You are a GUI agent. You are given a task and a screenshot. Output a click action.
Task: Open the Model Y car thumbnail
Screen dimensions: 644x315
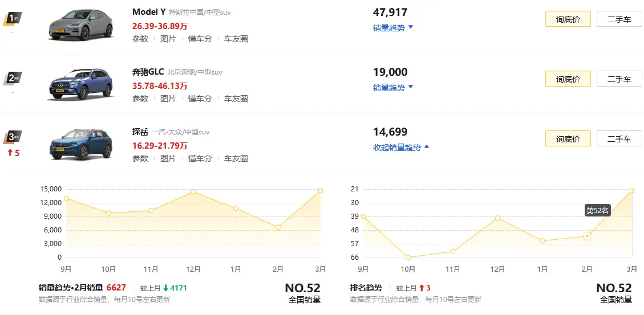pos(81,26)
